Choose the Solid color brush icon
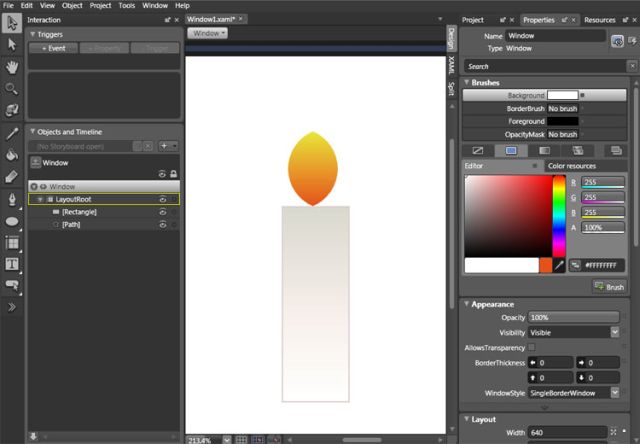 point(511,151)
